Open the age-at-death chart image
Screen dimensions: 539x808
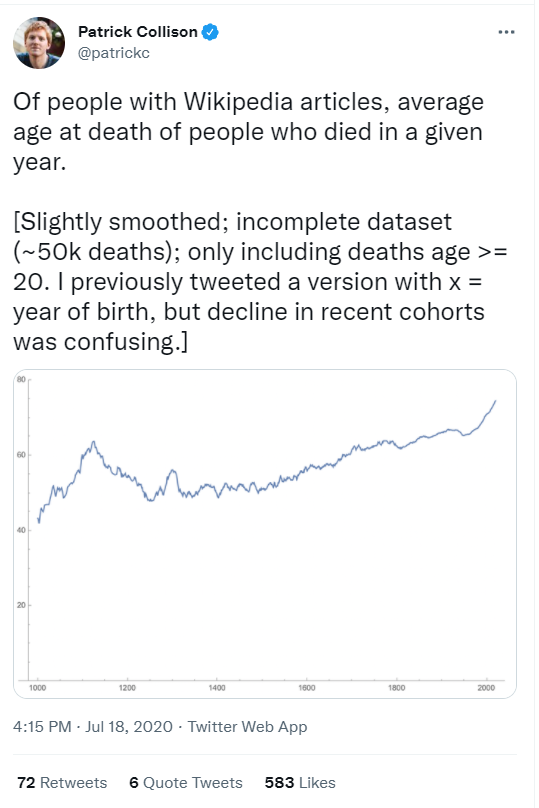[265, 533]
